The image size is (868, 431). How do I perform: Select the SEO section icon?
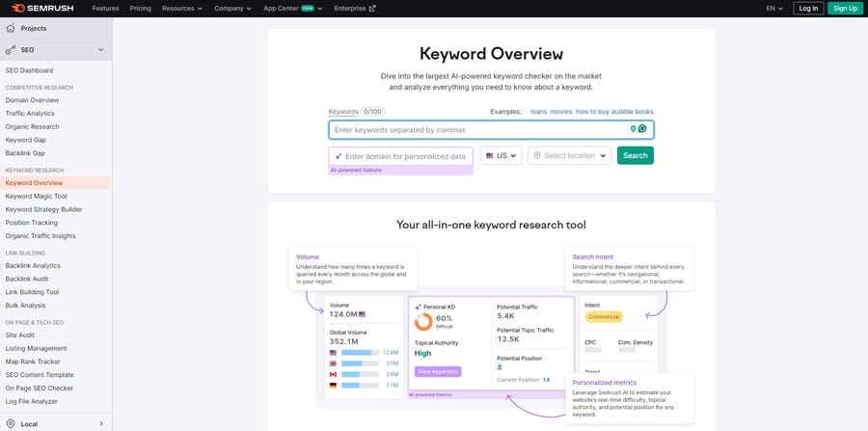pos(11,50)
